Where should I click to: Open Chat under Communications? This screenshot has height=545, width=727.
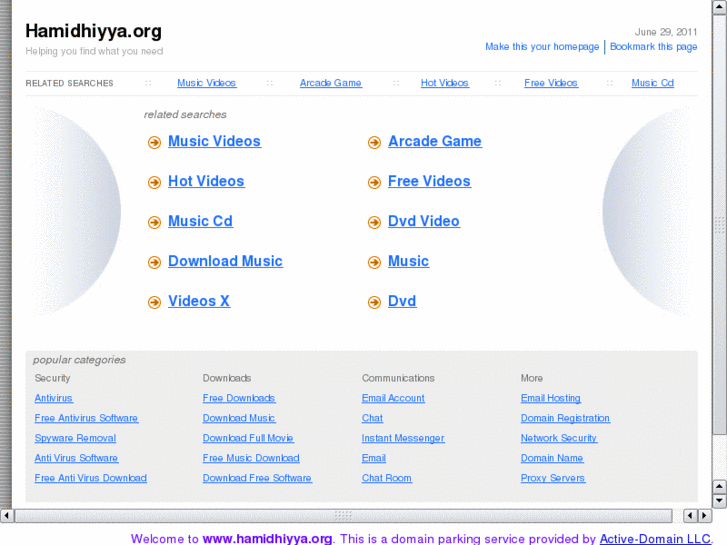pos(372,418)
